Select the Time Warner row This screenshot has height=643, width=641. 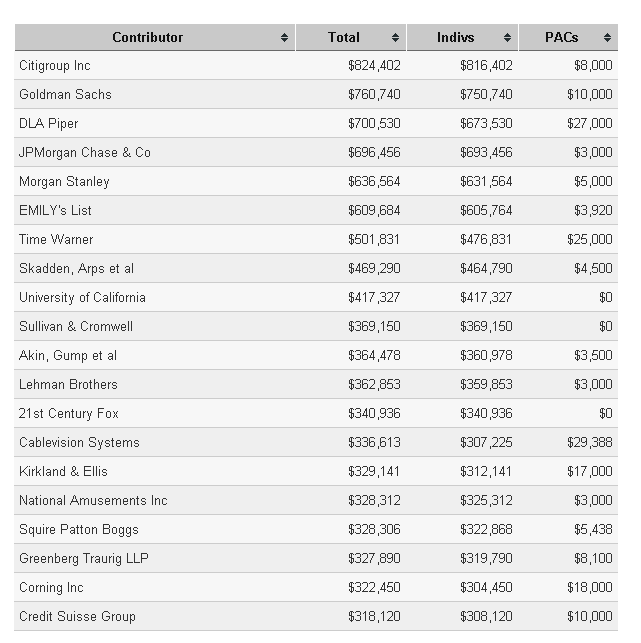[x=56, y=240]
